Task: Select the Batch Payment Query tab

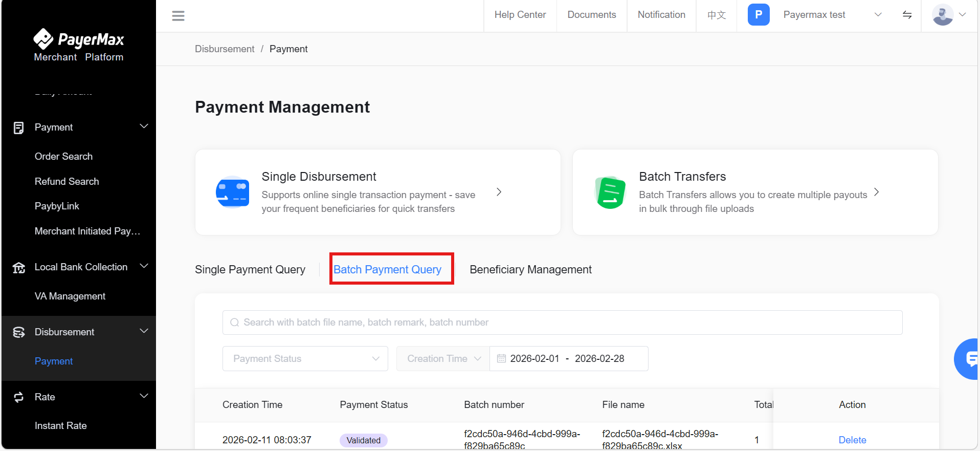Action: click(x=388, y=270)
